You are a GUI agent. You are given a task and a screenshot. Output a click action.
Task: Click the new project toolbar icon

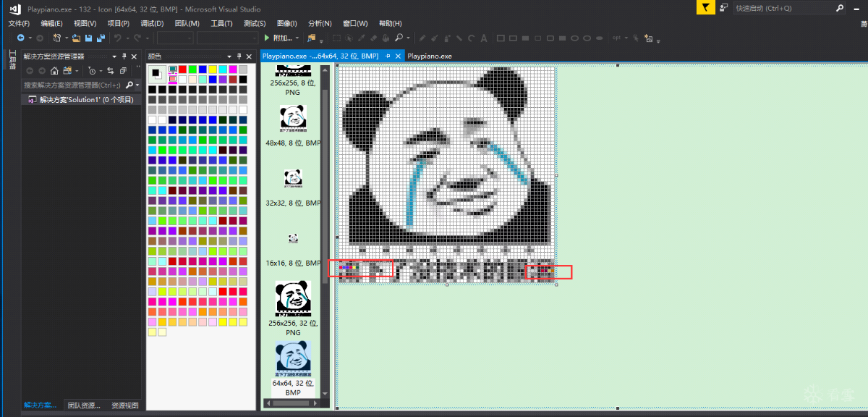(56, 38)
